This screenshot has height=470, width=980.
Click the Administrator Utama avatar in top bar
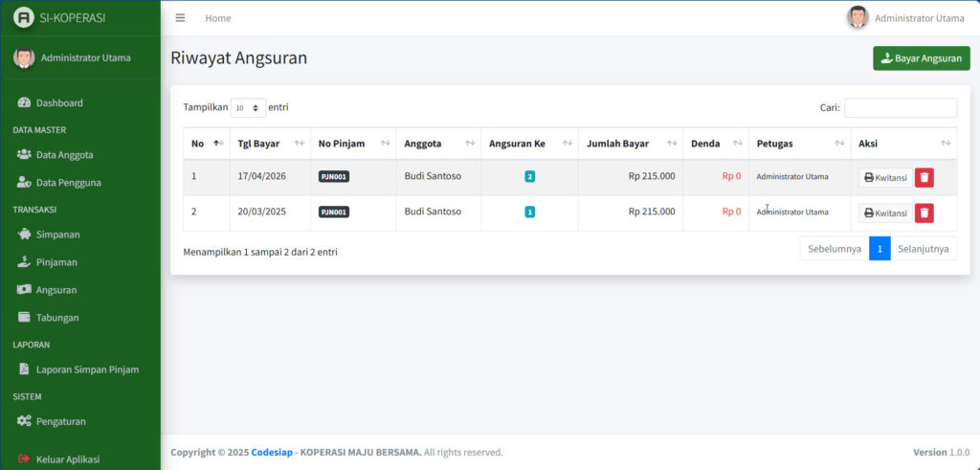click(857, 17)
